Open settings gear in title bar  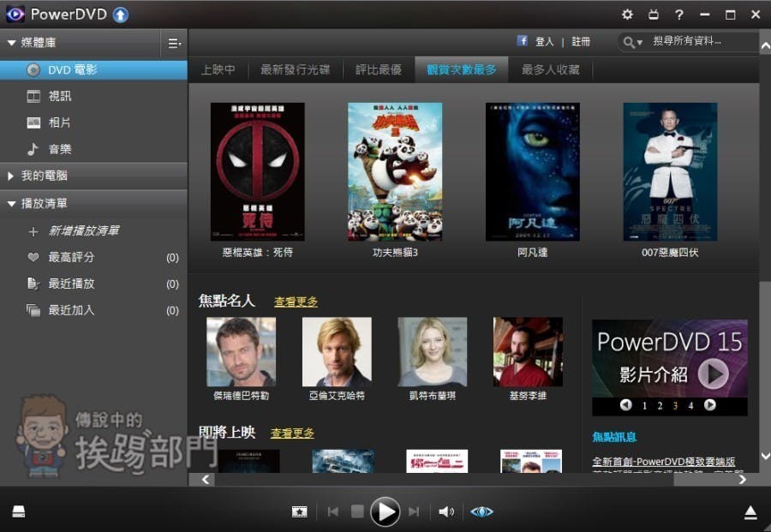click(627, 15)
